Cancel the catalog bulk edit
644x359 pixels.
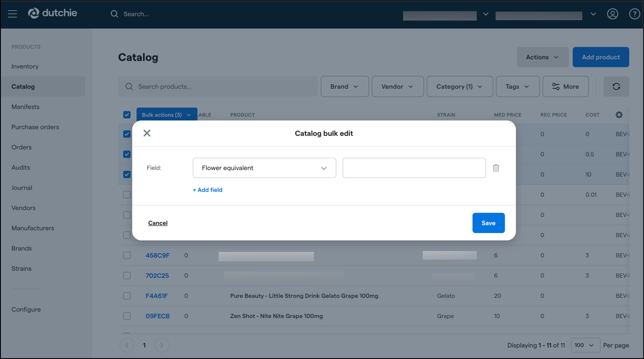pos(158,223)
